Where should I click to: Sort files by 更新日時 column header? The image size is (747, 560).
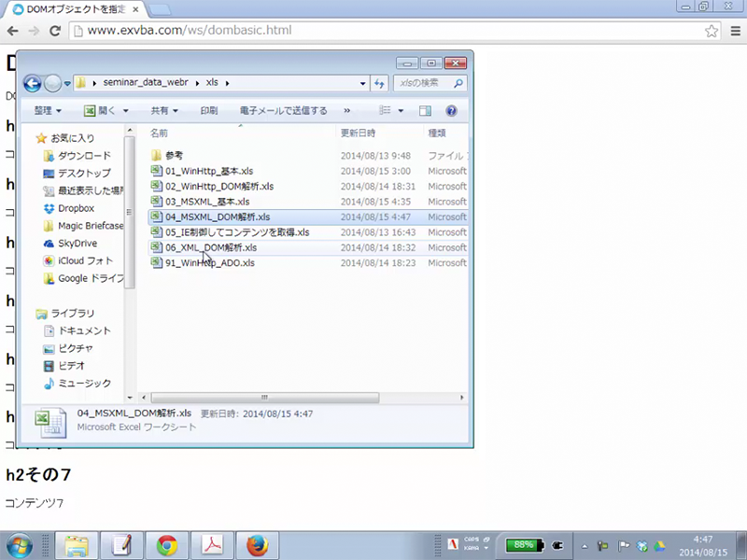(359, 133)
